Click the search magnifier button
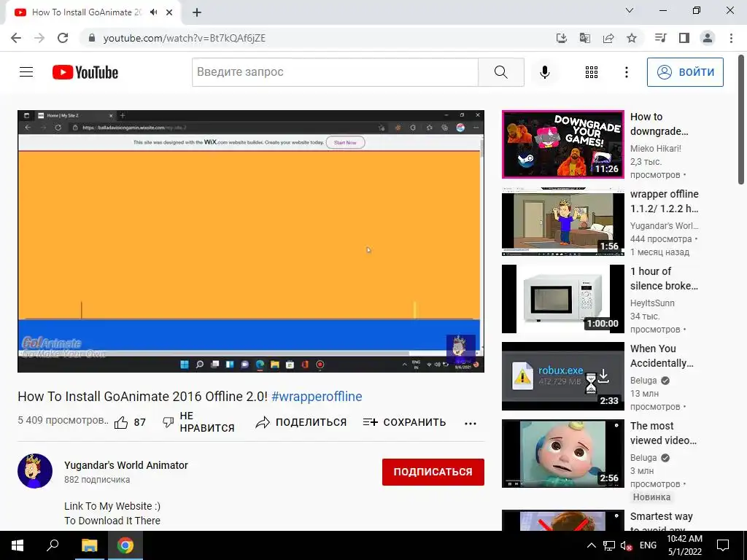747x560 pixels. pos(500,72)
